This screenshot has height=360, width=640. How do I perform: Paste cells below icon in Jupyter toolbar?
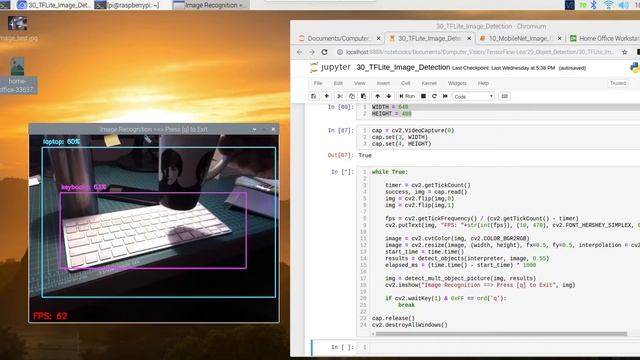point(364,96)
